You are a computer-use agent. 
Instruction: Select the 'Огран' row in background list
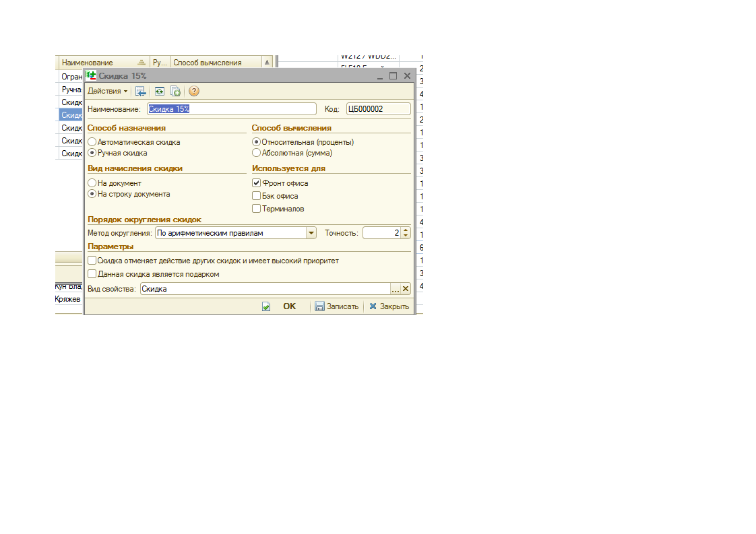(71, 77)
